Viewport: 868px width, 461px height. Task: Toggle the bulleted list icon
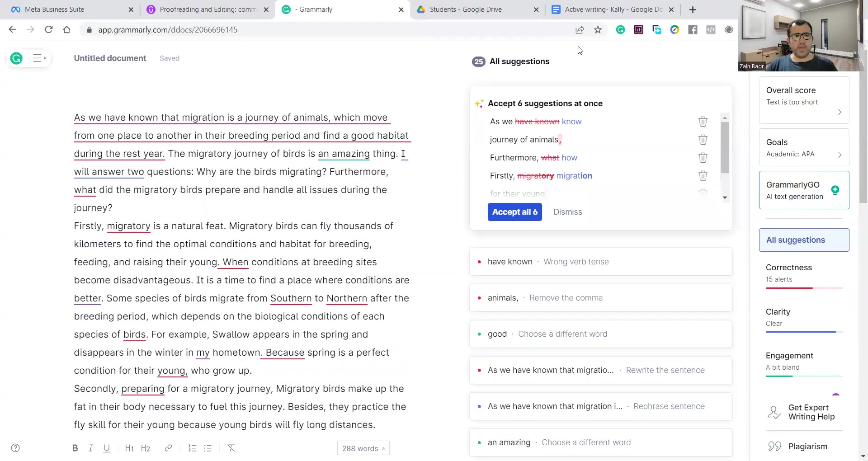pos(208,448)
